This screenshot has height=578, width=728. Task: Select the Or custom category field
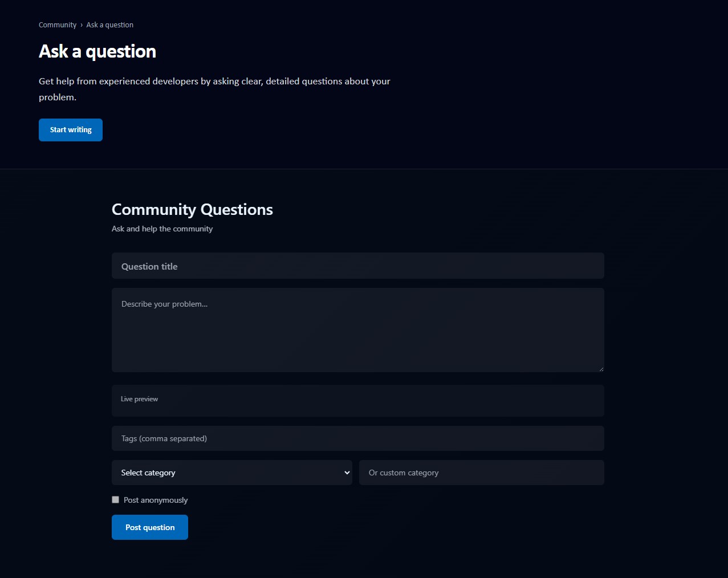(481, 473)
